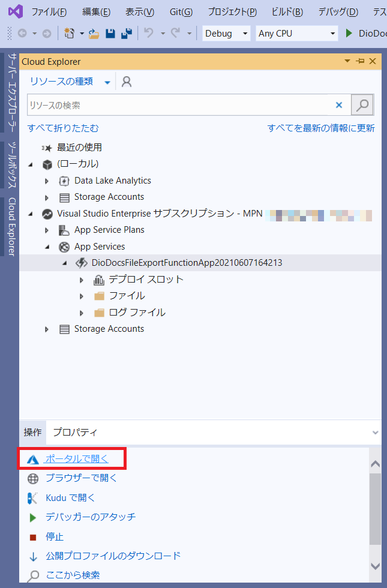Click すべてを最新の情報に更新 link
This screenshot has height=588, width=387.
point(321,128)
